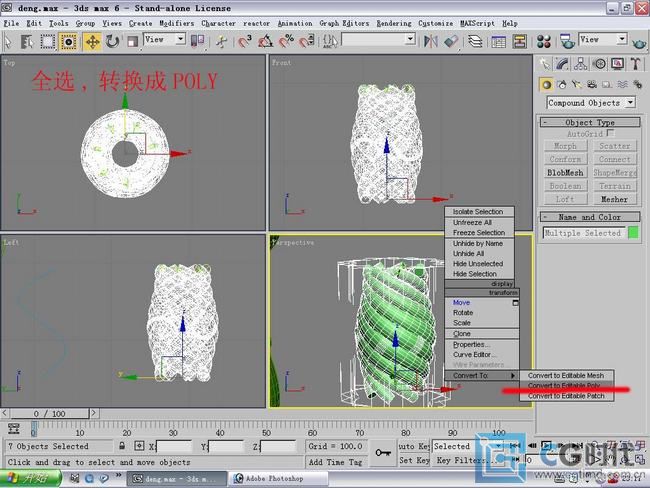Check the AutoGrid checkbox

click(610, 133)
